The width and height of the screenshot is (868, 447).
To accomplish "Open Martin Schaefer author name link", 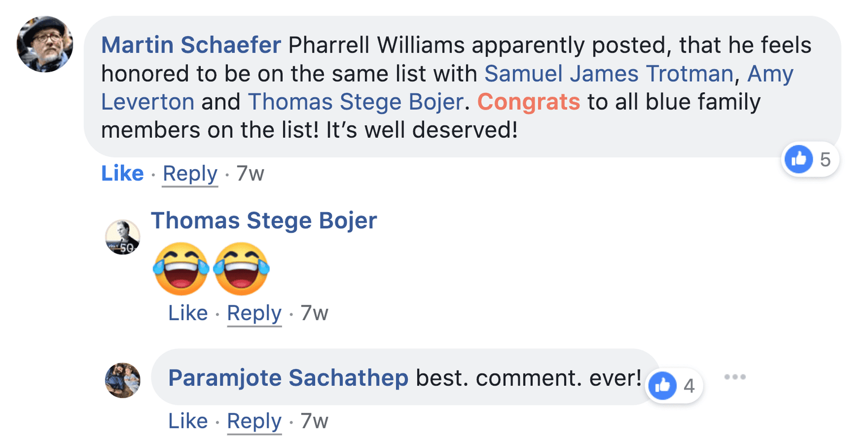I will click(191, 45).
